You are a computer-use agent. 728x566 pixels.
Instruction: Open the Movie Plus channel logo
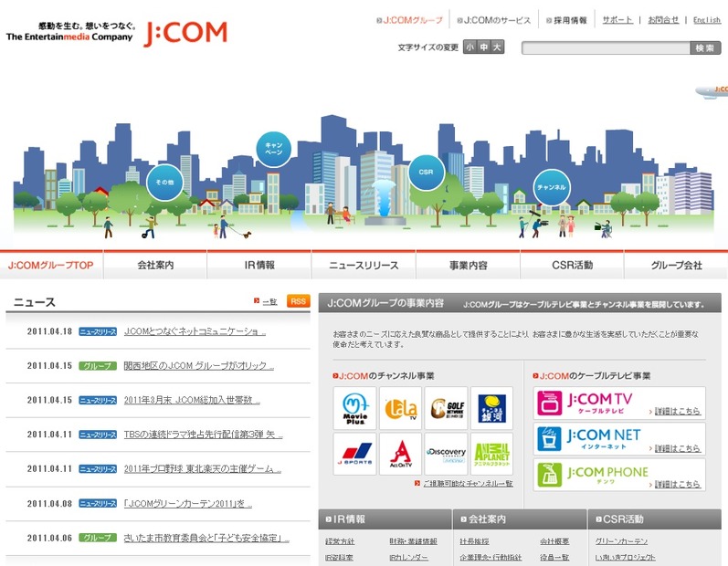point(354,408)
